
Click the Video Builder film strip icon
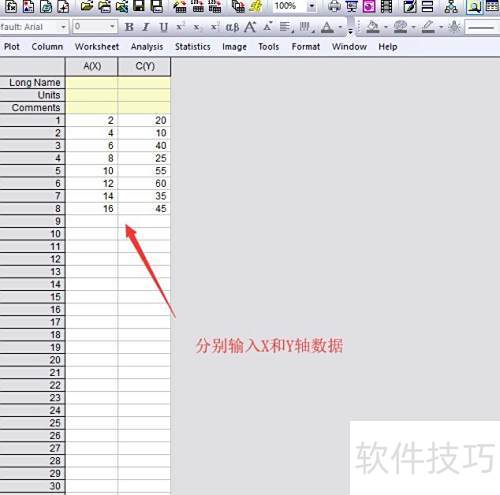(386, 6)
